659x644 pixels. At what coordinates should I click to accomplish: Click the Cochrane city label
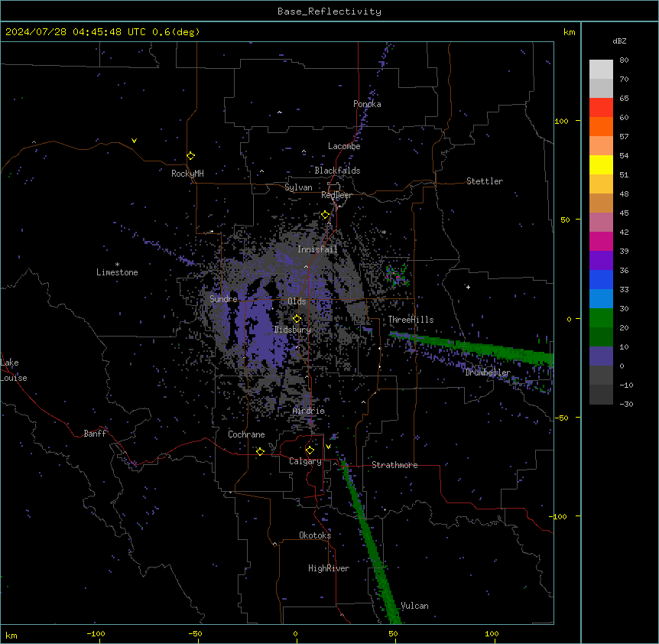pos(246,434)
